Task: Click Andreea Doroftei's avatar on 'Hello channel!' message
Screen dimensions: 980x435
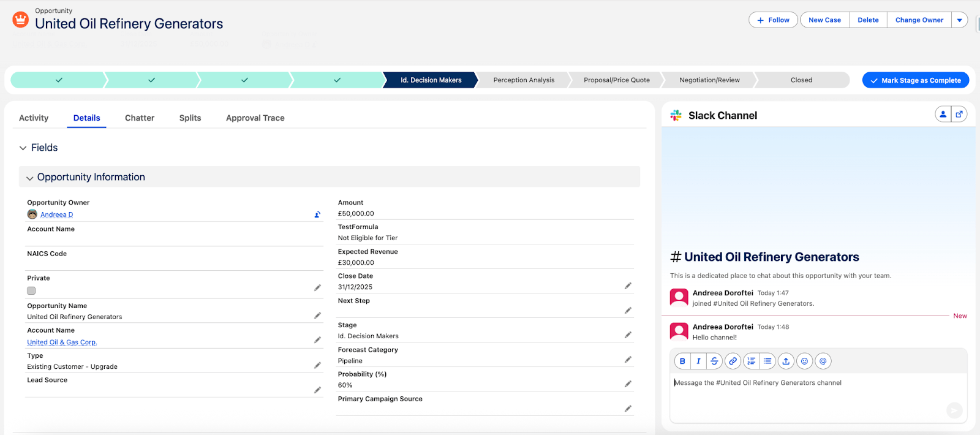Action: click(x=679, y=331)
